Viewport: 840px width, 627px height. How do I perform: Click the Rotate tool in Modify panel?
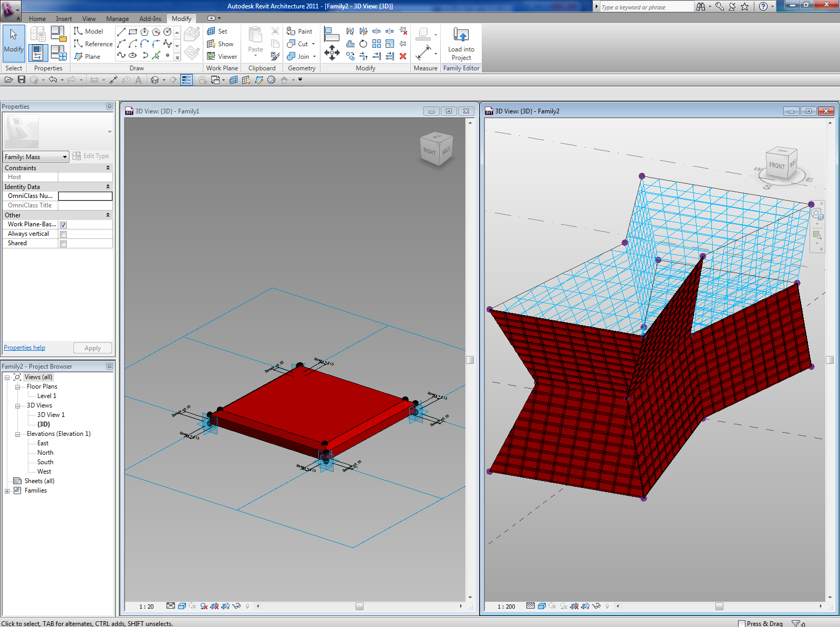(363, 44)
